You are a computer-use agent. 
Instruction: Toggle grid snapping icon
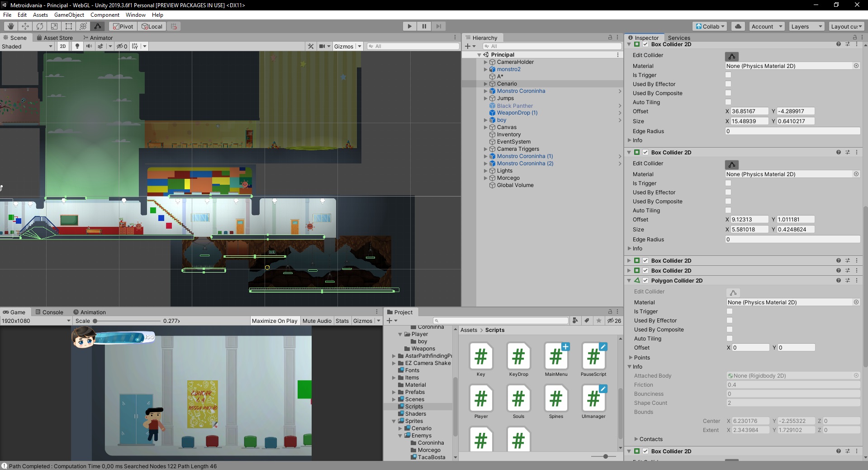pos(174,26)
